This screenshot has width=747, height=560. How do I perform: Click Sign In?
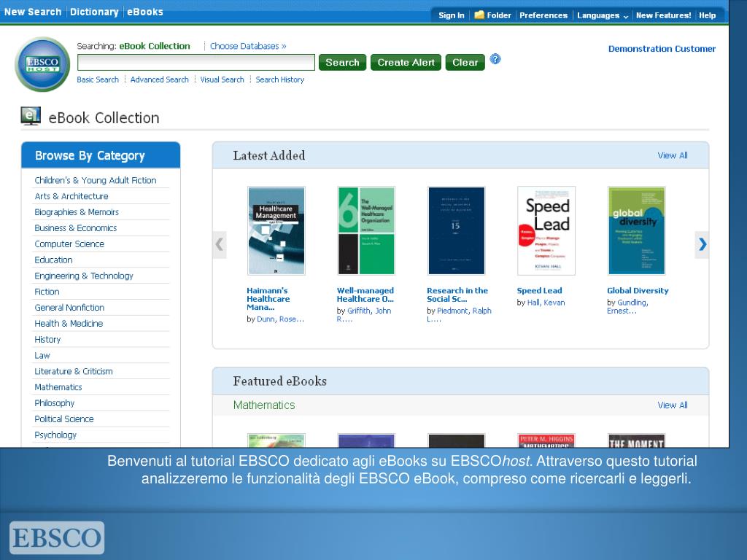pos(451,15)
